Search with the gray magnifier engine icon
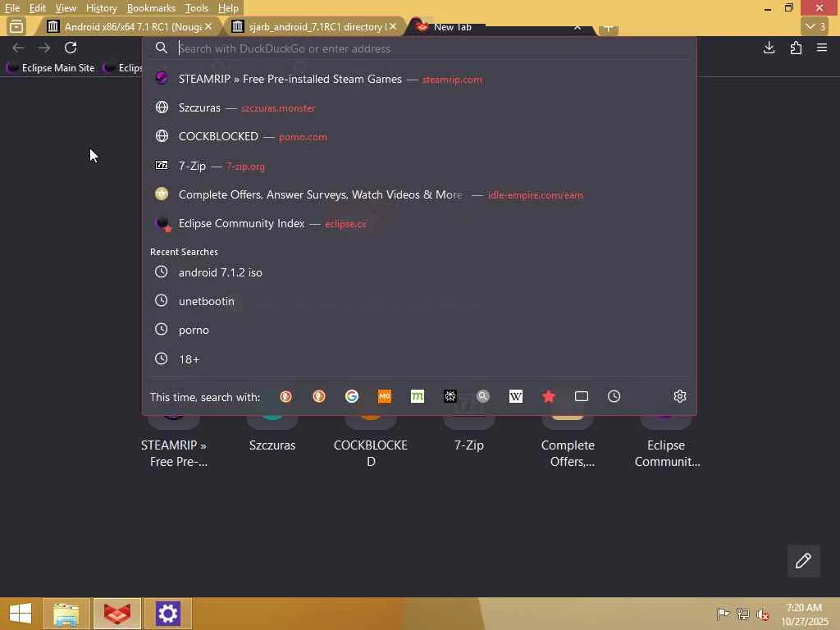Screen dimensions: 840x630 (482, 396)
